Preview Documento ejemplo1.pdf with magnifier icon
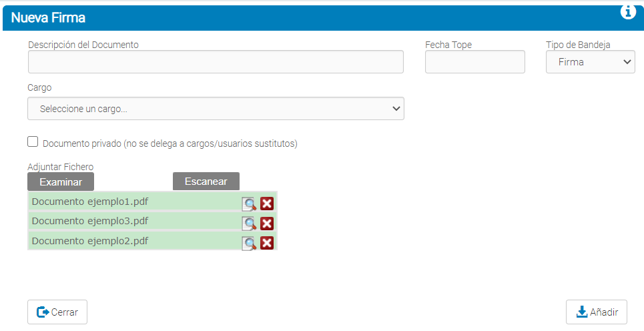This screenshot has width=644, height=331. pos(249,204)
